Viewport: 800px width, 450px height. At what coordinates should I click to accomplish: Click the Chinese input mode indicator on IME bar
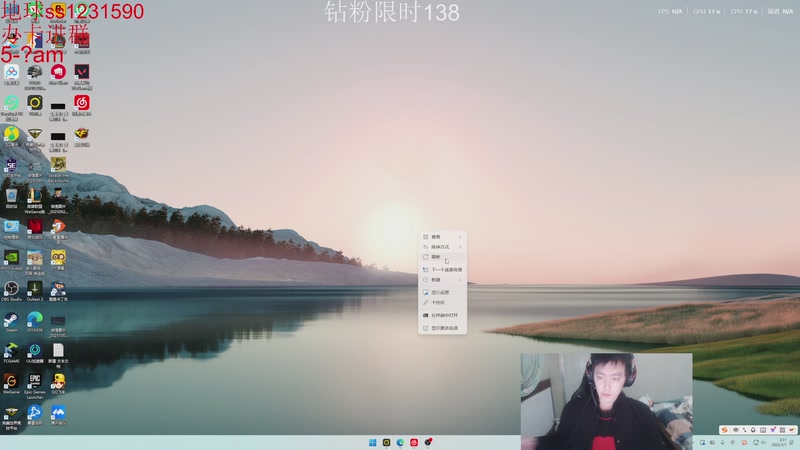click(735, 430)
